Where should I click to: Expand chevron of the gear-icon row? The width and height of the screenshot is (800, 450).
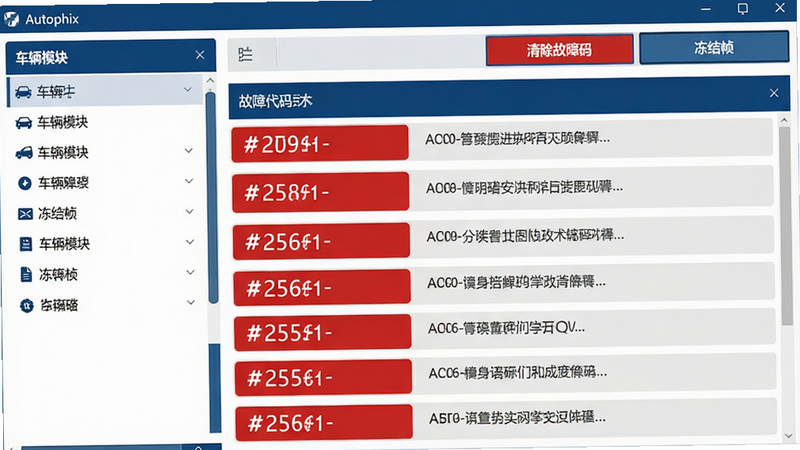click(191, 303)
